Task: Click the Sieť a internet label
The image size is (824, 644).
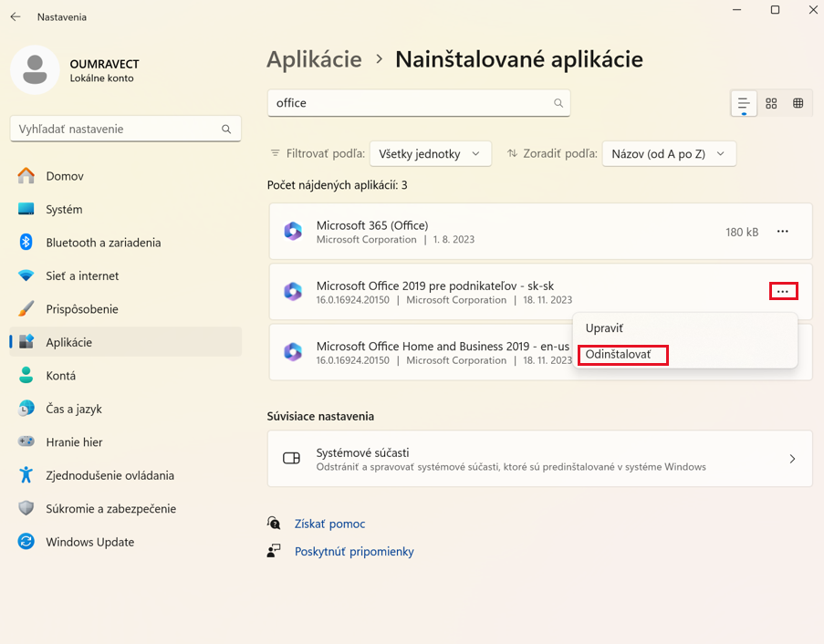Action: point(82,275)
